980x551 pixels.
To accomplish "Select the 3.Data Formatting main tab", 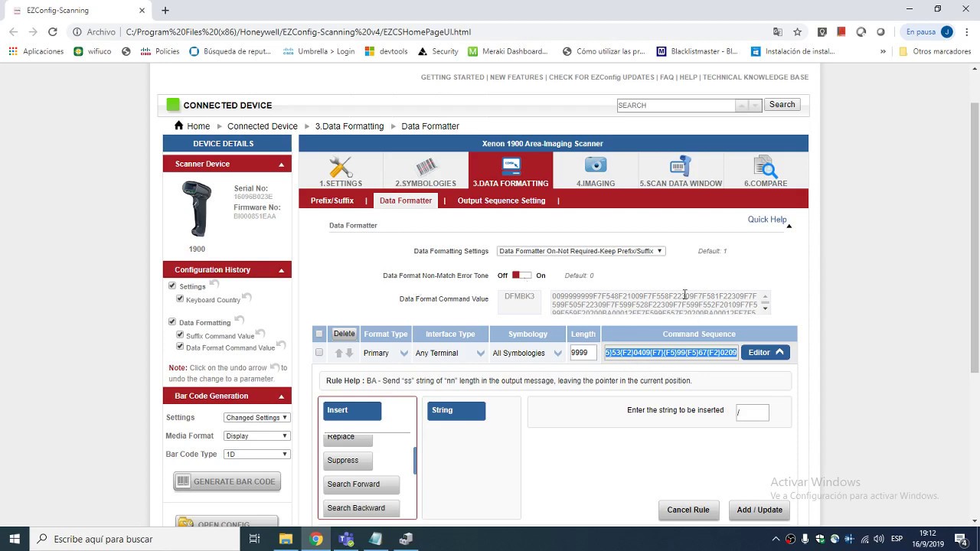I will coord(511,171).
